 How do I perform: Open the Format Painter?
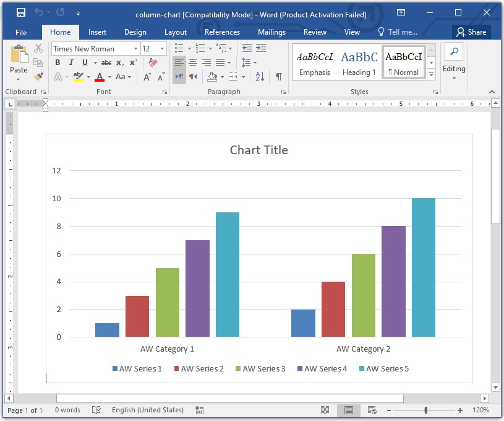[x=36, y=77]
